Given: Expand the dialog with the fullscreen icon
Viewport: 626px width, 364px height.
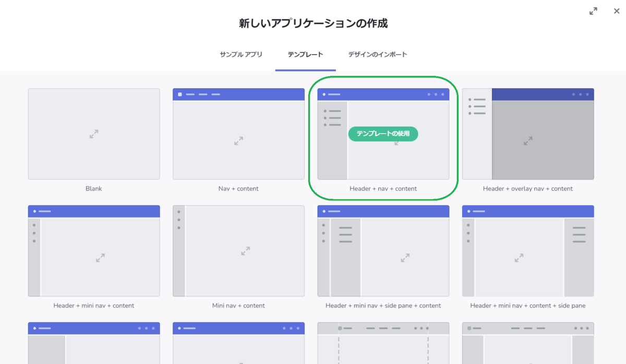Looking at the screenshot, I should 593,11.
